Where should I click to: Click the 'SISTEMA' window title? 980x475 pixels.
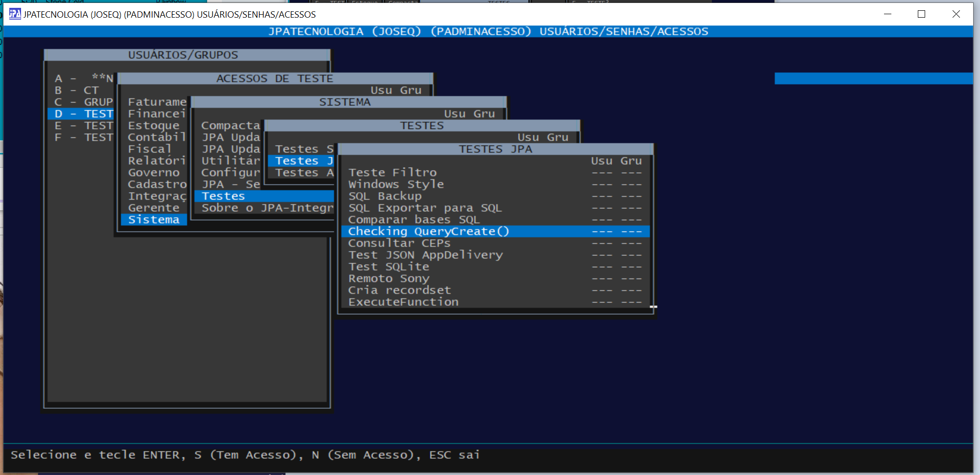coord(345,102)
